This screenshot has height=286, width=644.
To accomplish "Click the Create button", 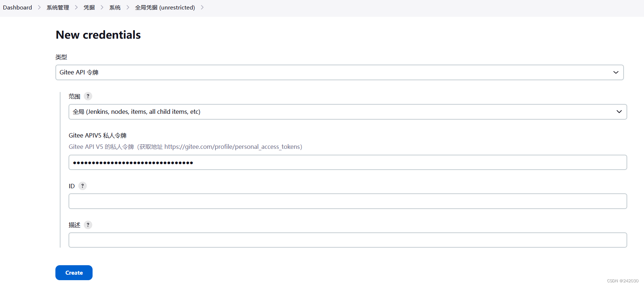I will 74,273.
